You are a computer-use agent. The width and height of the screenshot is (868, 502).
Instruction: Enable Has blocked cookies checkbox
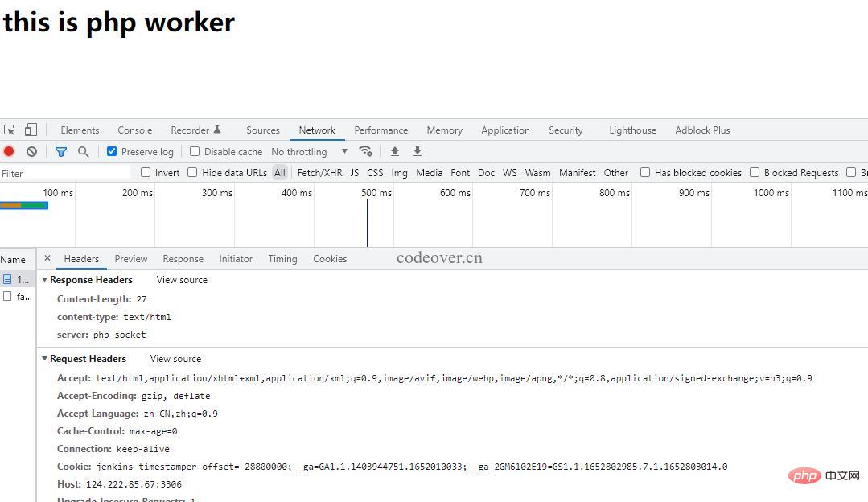coord(645,172)
